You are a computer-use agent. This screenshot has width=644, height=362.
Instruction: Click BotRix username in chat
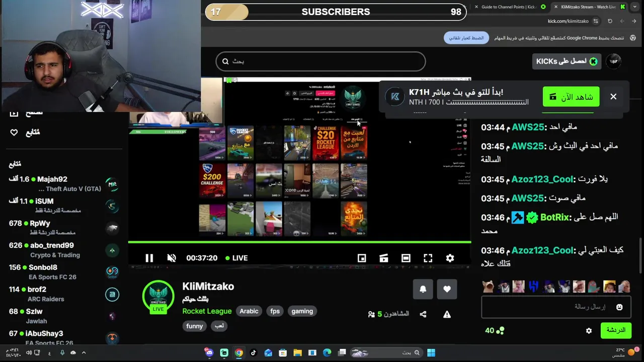click(x=555, y=217)
